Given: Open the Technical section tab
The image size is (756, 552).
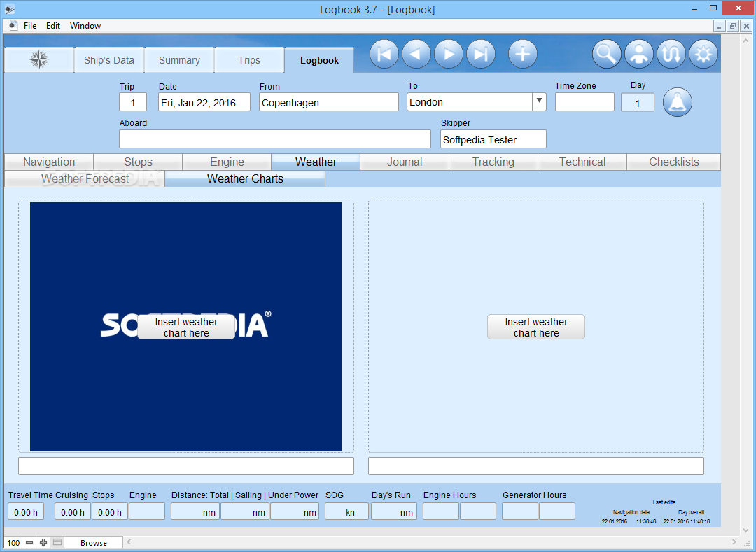Looking at the screenshot, I should pyautogui.click(x=582, y=162).
